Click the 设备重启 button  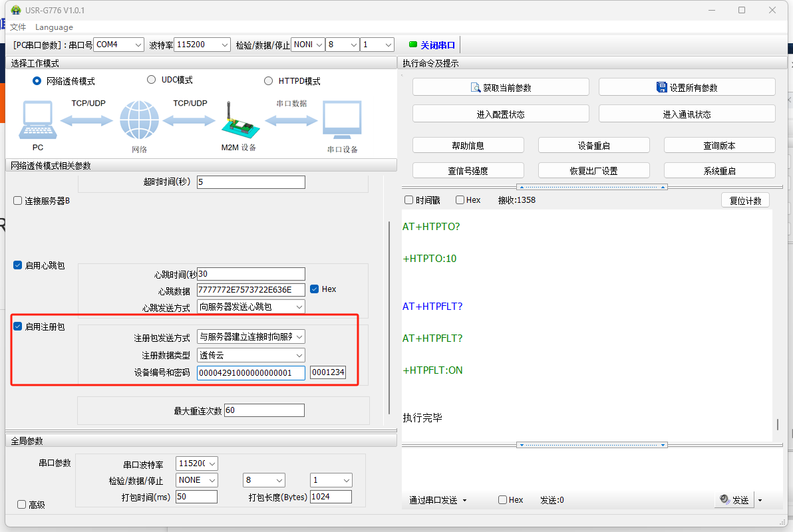593,146
